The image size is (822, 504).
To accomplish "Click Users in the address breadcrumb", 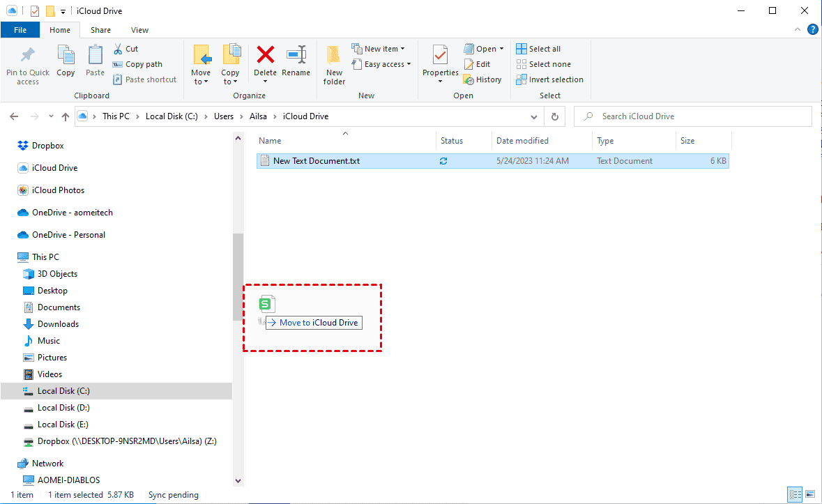I will 224,116.
